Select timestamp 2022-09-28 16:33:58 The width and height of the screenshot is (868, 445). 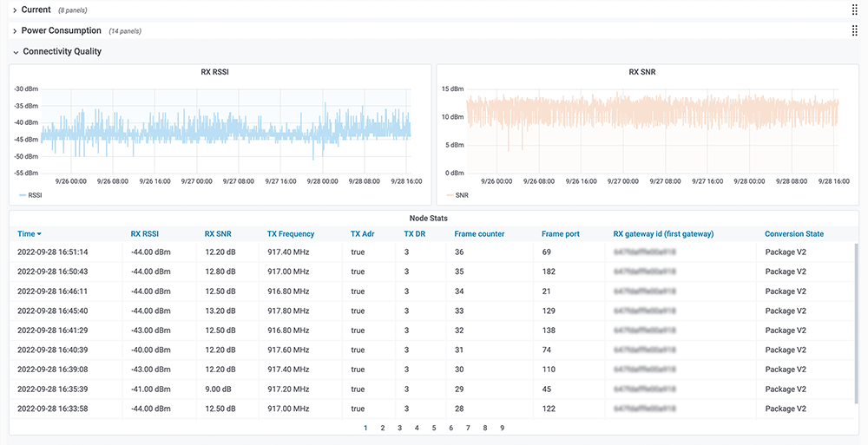(53, 409)
